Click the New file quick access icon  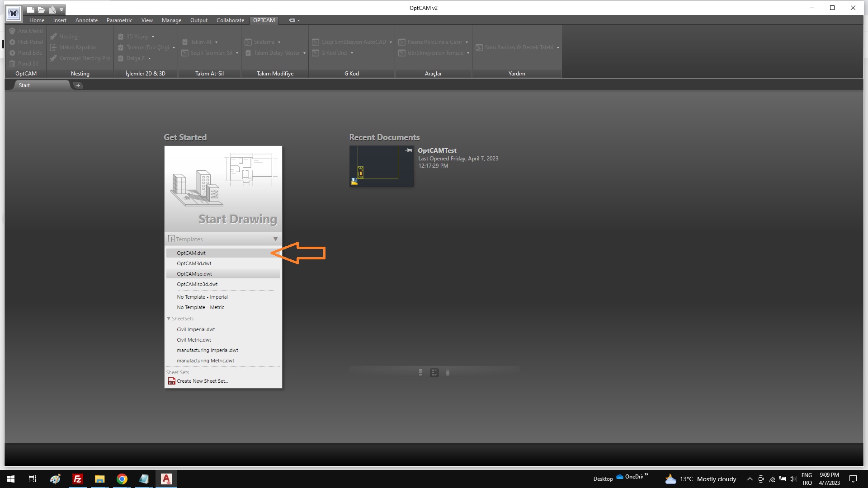31,9
